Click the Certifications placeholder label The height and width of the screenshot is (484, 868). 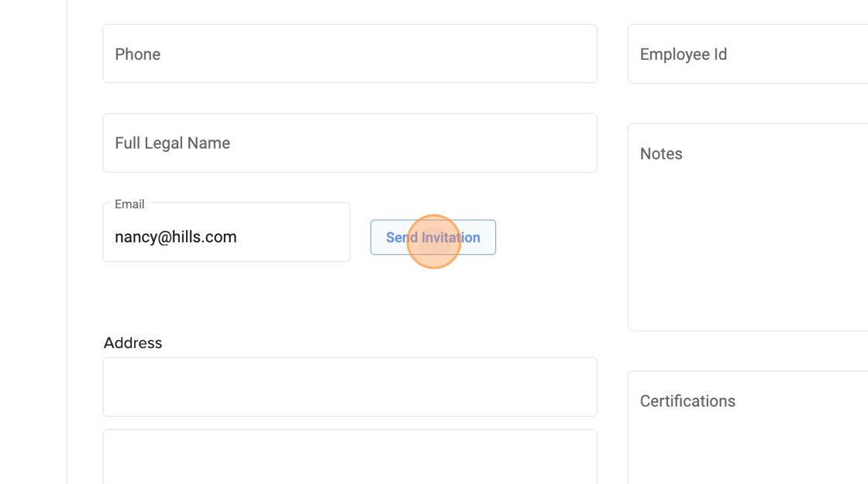(687, 401)
